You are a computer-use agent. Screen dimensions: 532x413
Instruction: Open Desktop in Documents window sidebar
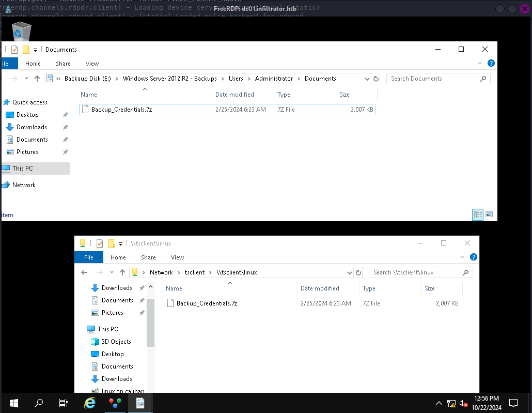[x=27, y=115]
